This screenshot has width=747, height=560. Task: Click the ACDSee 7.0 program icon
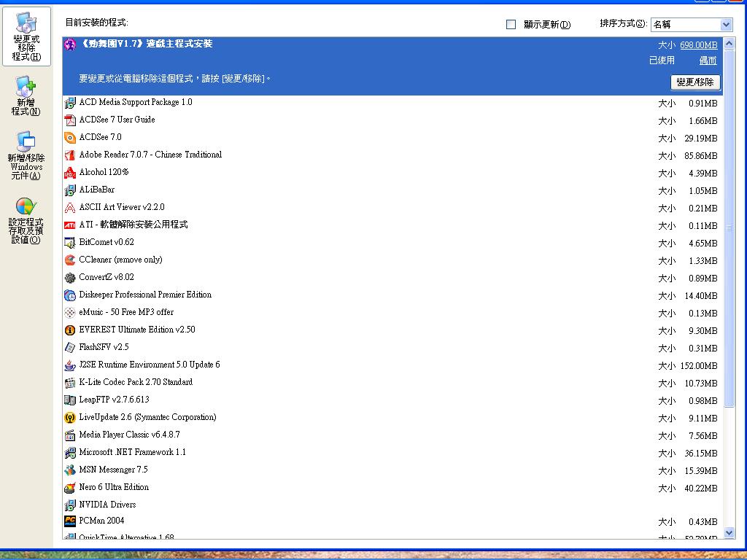tap(70, 138)
